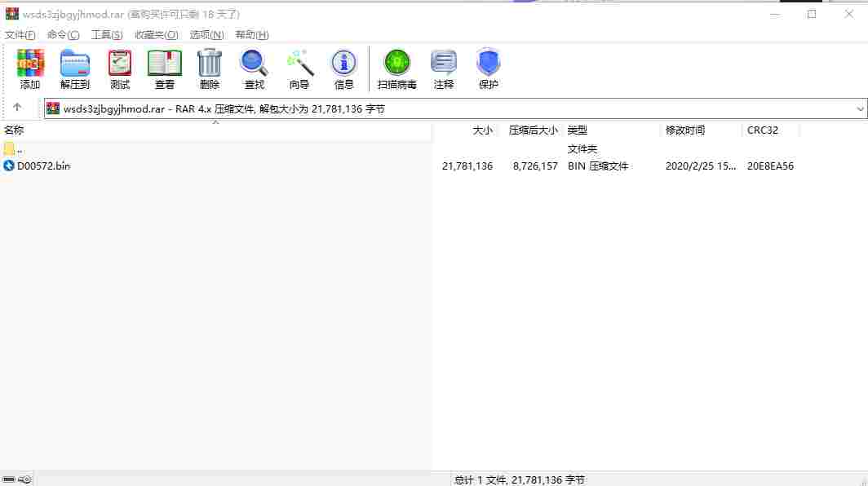Click the 文件夹 type cell

tap(582, 149)
